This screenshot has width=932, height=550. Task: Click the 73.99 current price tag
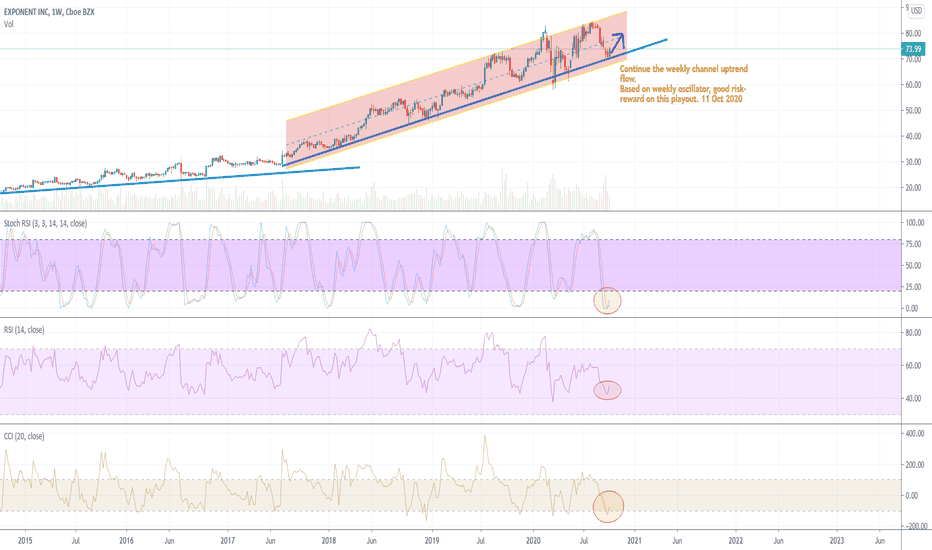913,49
